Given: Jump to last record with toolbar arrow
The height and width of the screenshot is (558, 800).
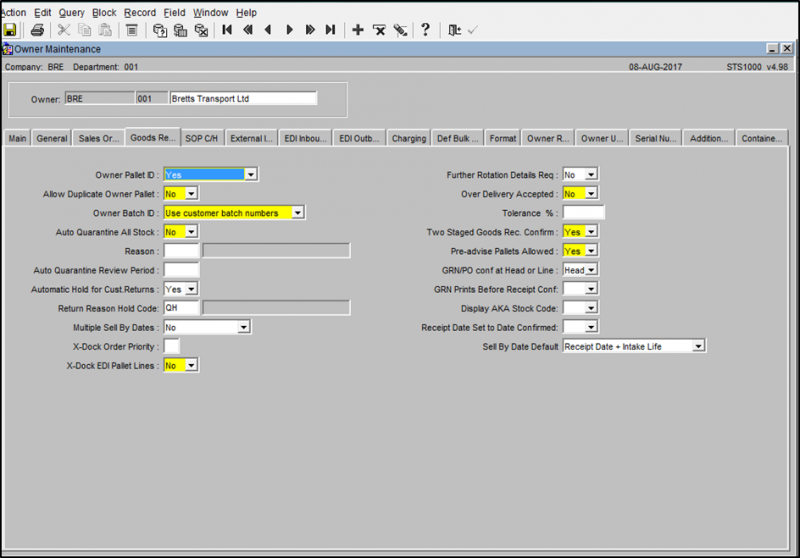Looking at the screenshot, I should [331, 30].
